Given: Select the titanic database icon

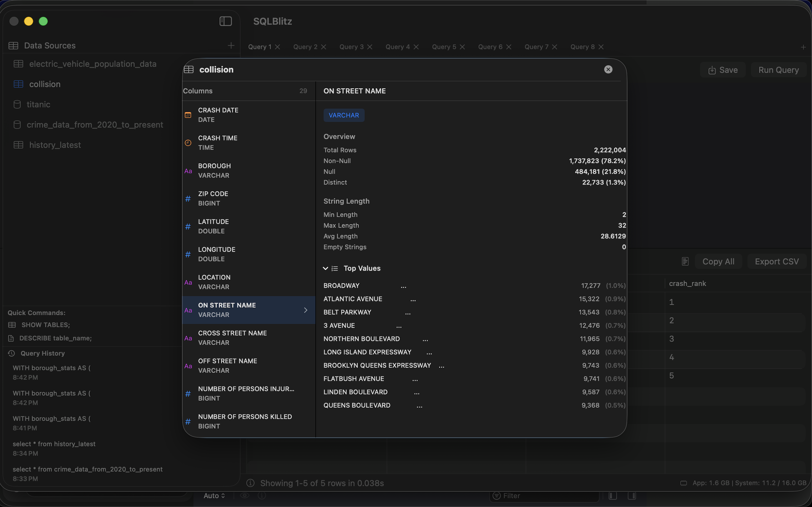Looking at the screenshot, I should pos(17,104).
